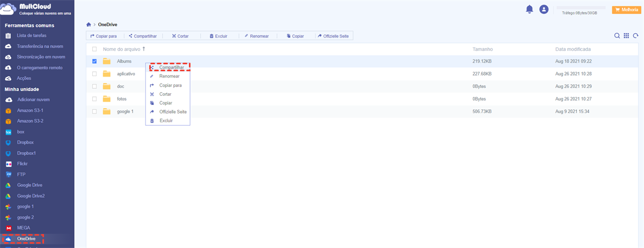
Task: Select Copiar para in the context menu
Action: [168, 85]
